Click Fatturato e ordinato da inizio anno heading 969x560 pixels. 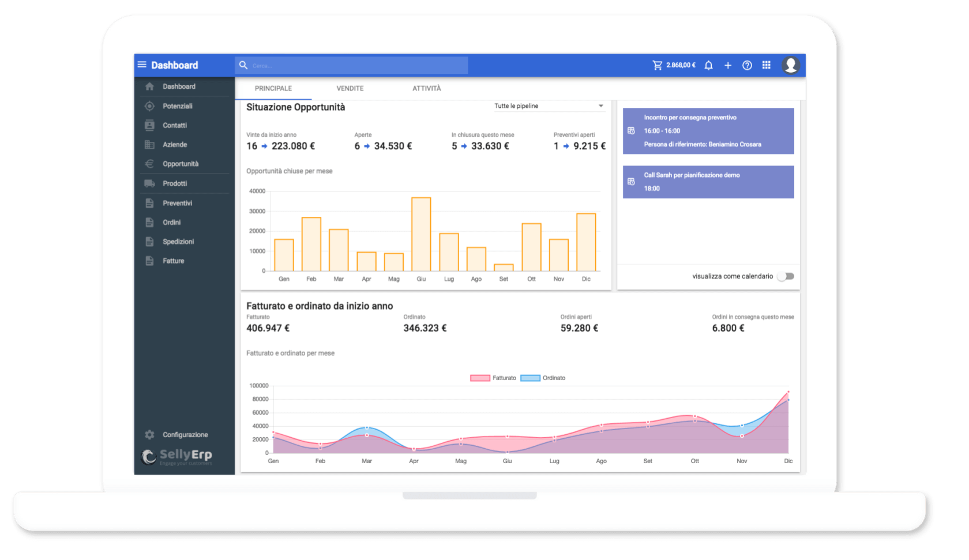(x=320, y=306)
